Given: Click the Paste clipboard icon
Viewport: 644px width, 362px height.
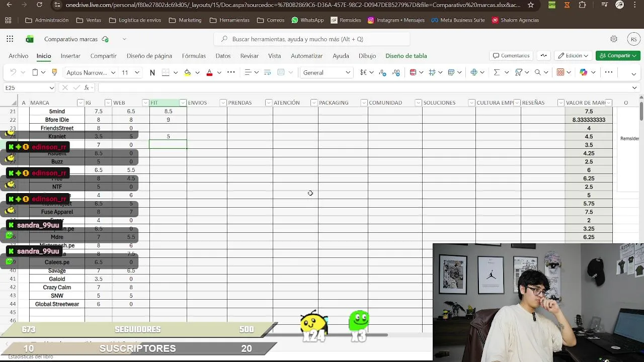Looking at the screenshot, I should point(35,72).
